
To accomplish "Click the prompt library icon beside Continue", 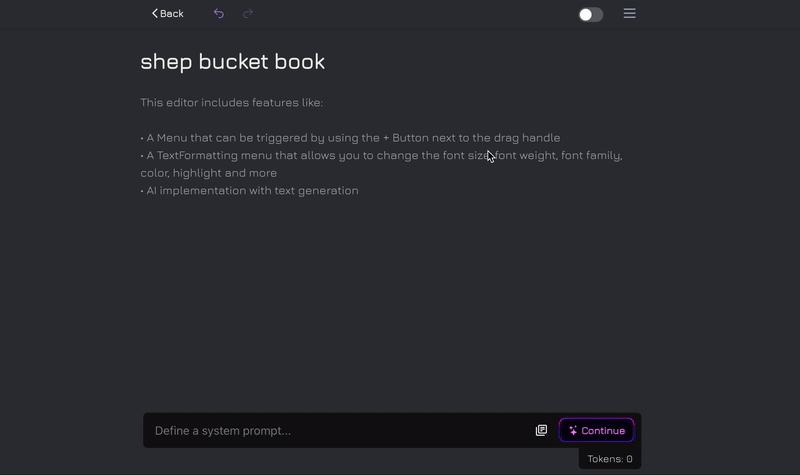I will 541,430.
